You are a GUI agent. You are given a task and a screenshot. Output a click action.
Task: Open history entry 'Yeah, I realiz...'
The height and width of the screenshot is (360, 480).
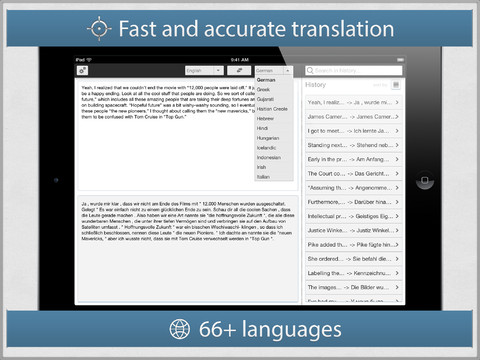(x=354, y=102)
